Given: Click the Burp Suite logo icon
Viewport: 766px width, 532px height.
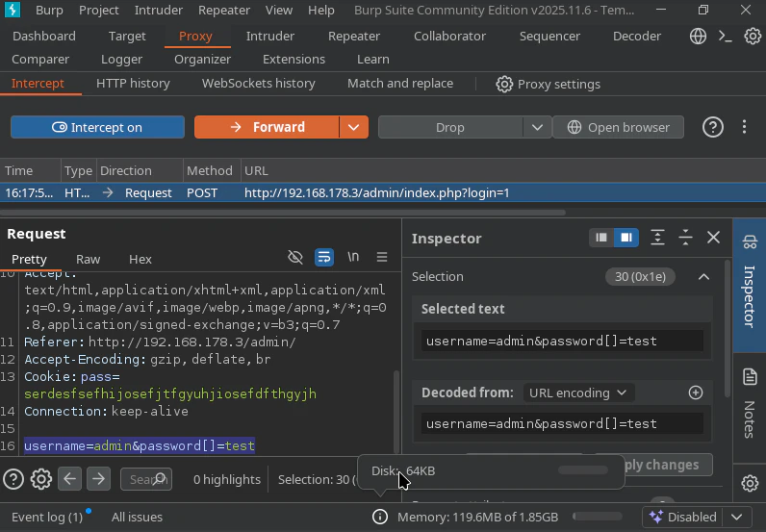Looking at the screenshot, I should (x=13, y=10).
